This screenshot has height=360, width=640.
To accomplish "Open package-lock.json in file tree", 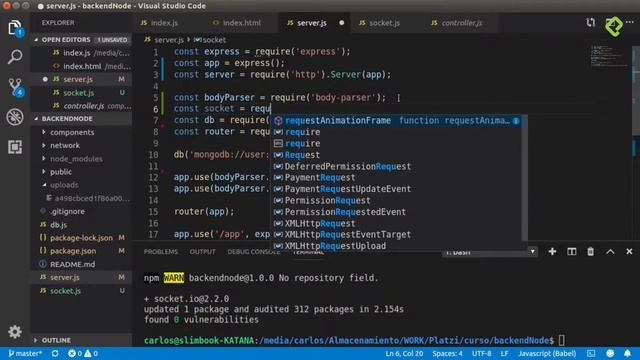I will 81,238.
